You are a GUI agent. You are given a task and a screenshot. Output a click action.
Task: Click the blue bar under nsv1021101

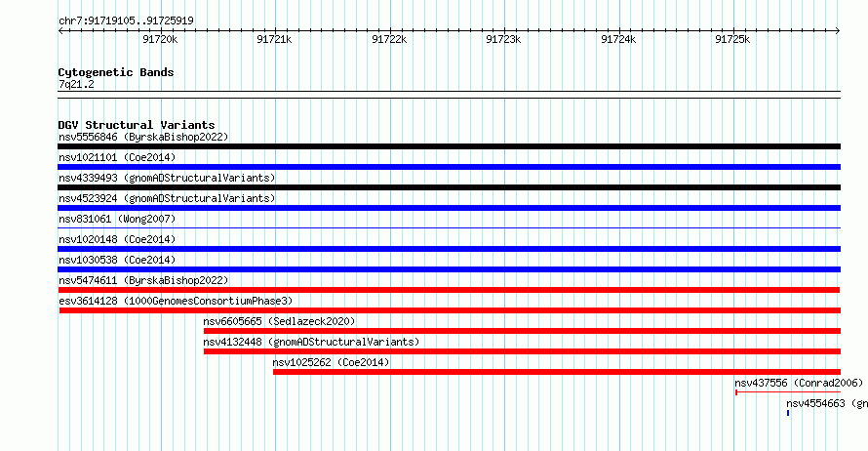449,167
